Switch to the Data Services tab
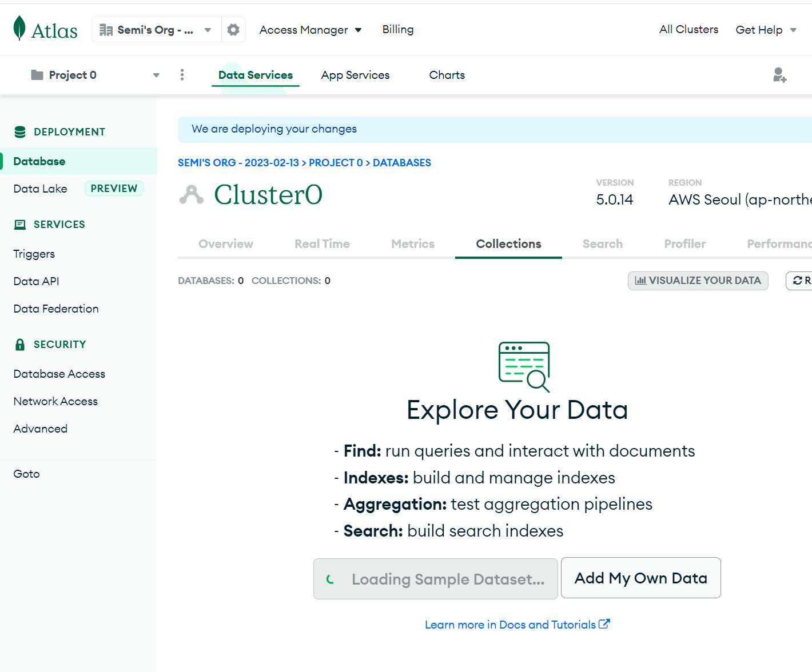 (x=256, y=75)
